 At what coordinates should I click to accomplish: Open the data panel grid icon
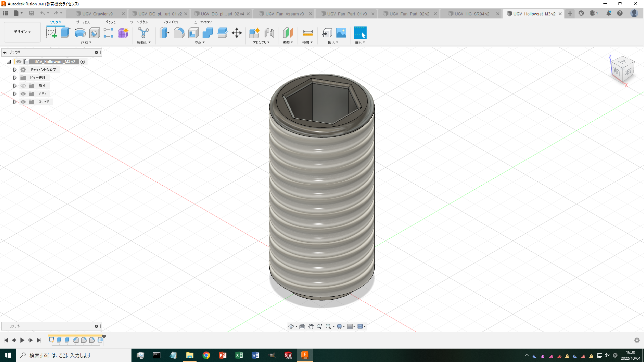click(x=5, y=13)
